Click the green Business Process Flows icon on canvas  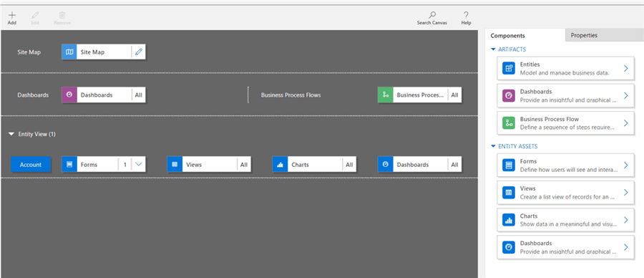pyautogui.click(x=385, y=95)
